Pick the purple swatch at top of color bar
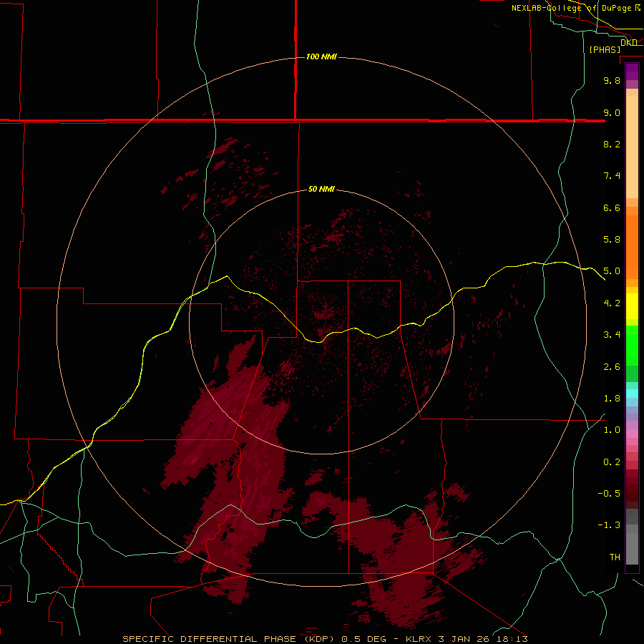This screenshot has height=644, width=644. 632,72
